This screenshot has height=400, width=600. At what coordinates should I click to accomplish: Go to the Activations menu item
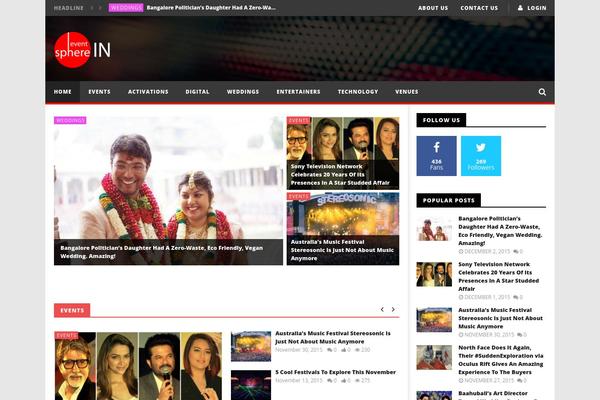(148, 92)
